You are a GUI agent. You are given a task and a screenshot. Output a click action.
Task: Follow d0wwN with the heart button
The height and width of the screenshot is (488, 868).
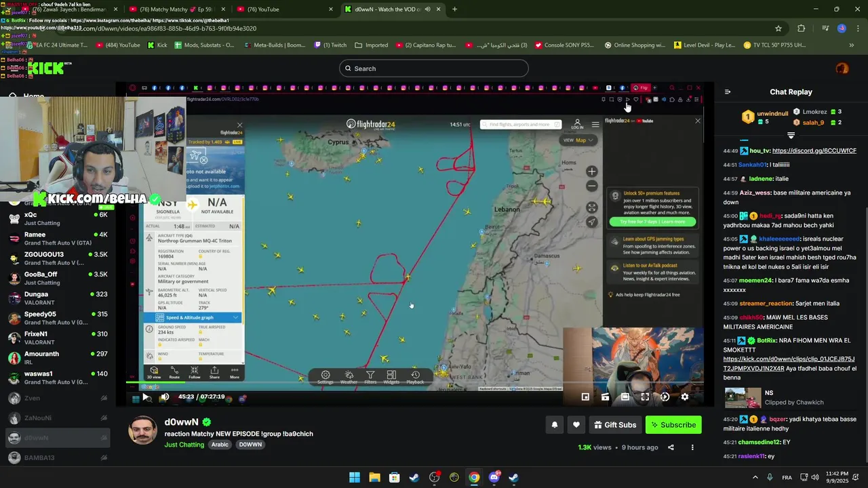[576, 425]
